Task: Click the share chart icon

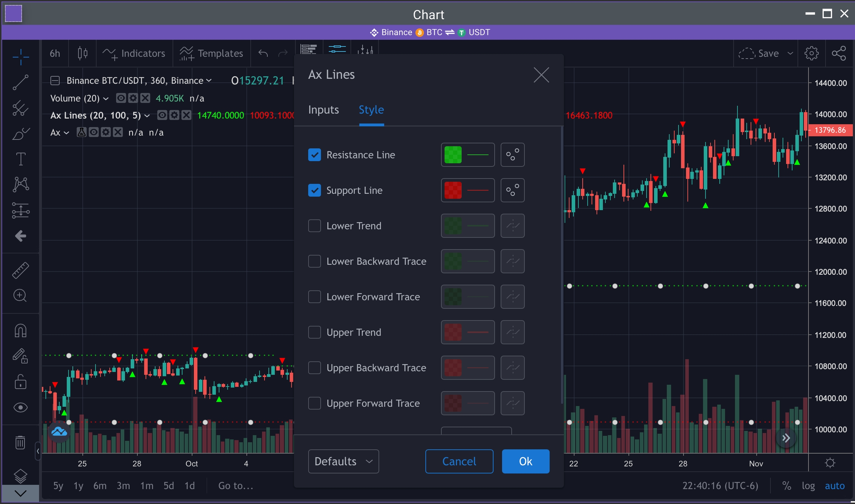Action: [839, 53]
